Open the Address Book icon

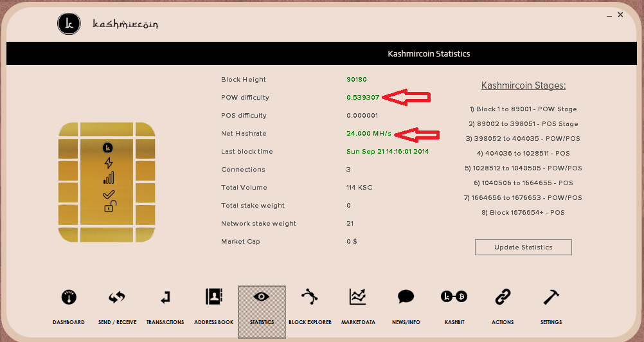click(x=213, y=296)
